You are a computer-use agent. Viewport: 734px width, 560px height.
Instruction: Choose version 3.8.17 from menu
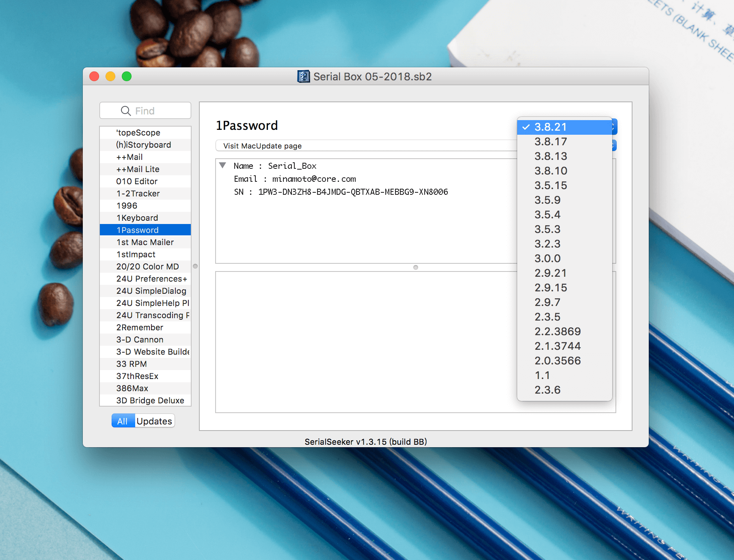coord(564,142)
